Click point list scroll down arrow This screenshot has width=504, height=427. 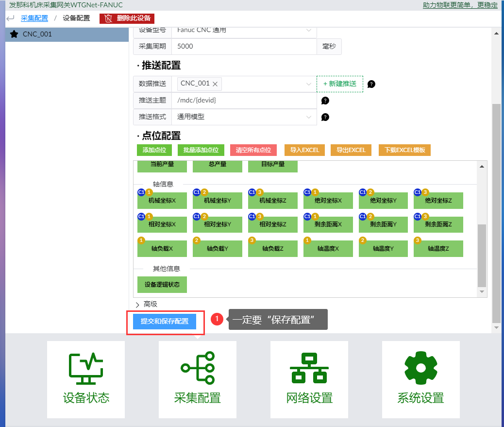coord(482,291)
